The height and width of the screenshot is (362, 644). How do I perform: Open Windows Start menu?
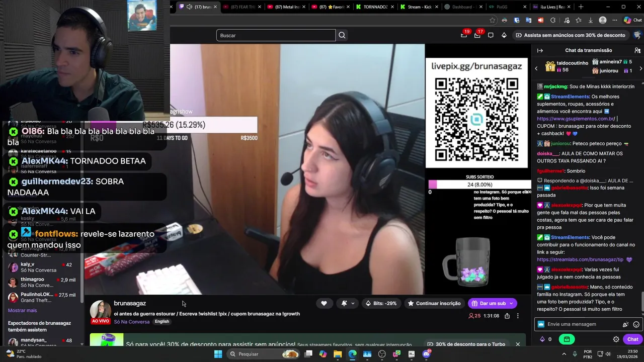coord(218,354)
